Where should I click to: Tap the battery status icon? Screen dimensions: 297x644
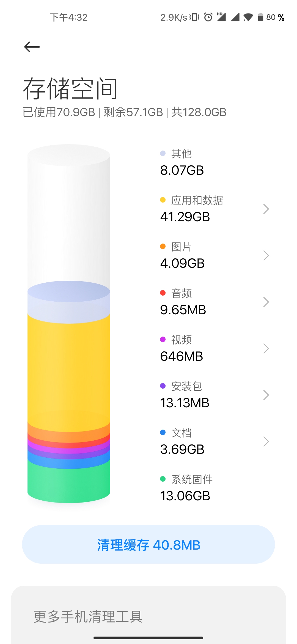[x=260, y=17]
